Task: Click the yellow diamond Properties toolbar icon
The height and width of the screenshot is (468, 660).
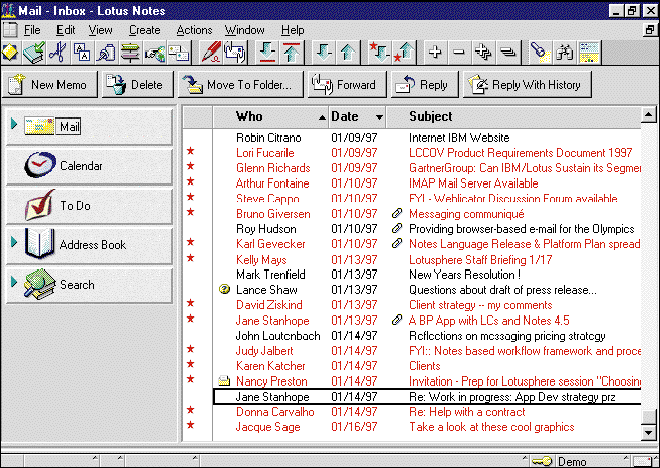Action: click(10, 53)
